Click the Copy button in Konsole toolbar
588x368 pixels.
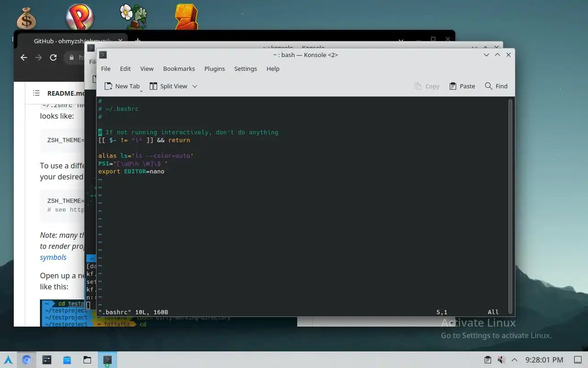pos(427,86)
